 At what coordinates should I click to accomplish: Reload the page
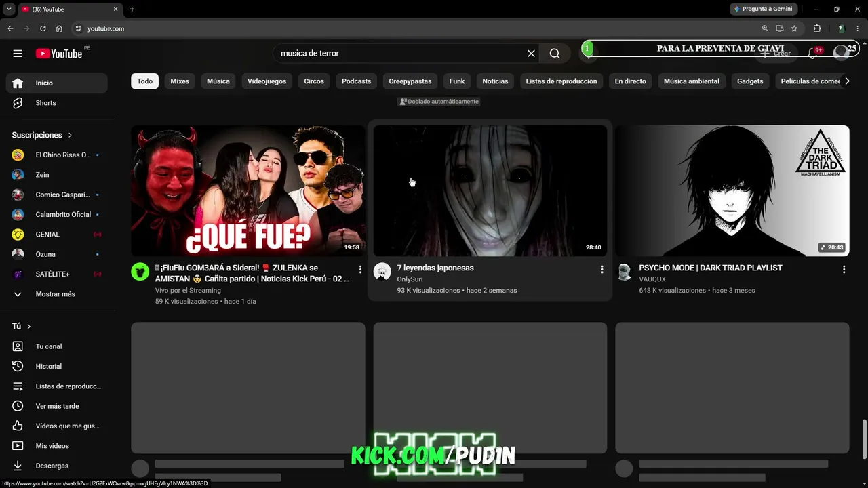point(43,28)
